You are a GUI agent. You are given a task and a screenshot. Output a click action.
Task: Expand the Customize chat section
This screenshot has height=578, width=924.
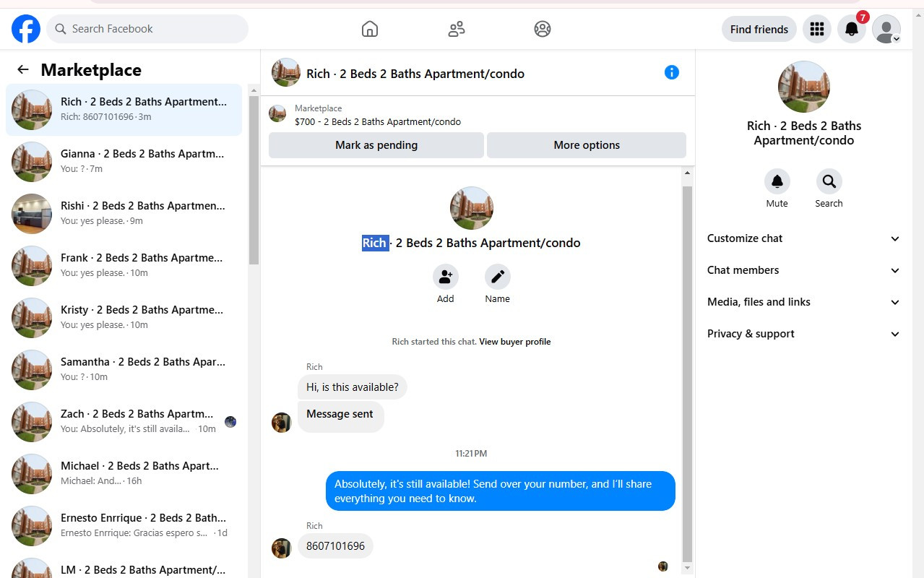pos(803,238)
